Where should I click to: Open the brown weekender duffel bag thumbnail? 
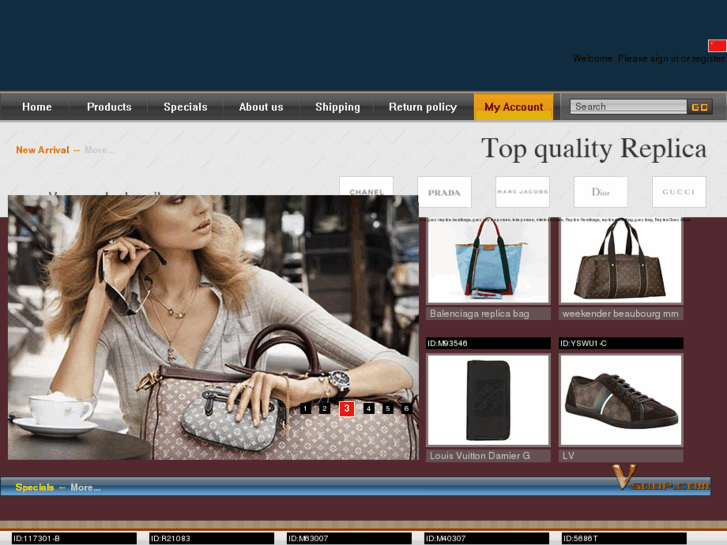click(621, 261)
